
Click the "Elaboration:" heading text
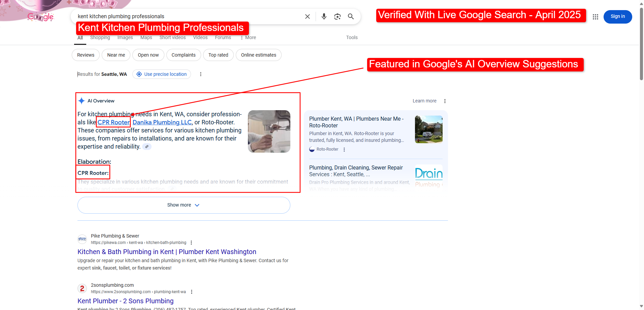94,162
